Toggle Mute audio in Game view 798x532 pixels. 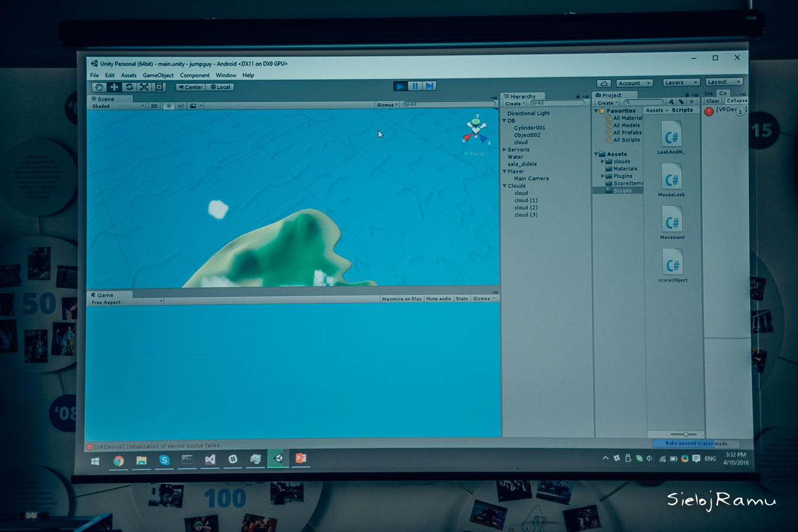pos(439,299)
